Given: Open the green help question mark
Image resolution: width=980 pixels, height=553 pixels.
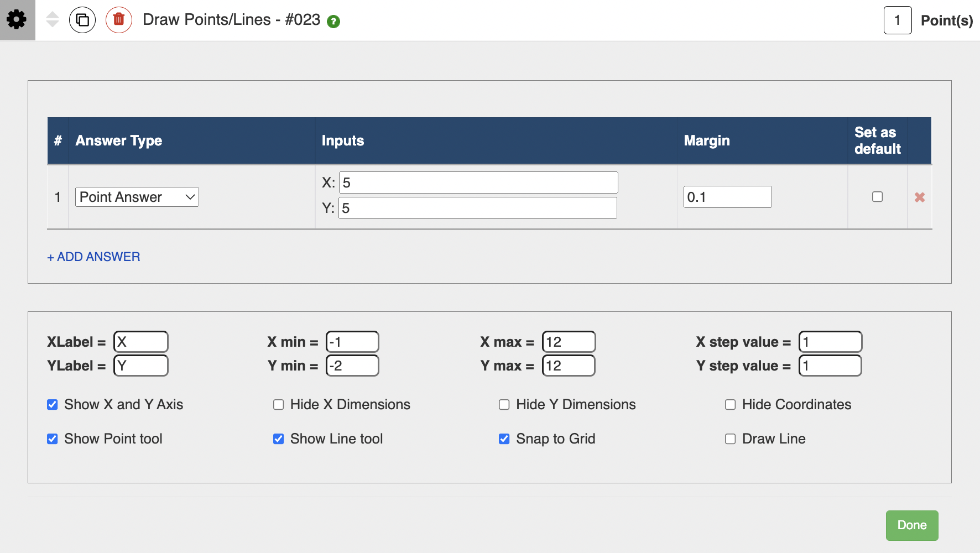Looking at the screenshot, I should [x=333, y=22].
